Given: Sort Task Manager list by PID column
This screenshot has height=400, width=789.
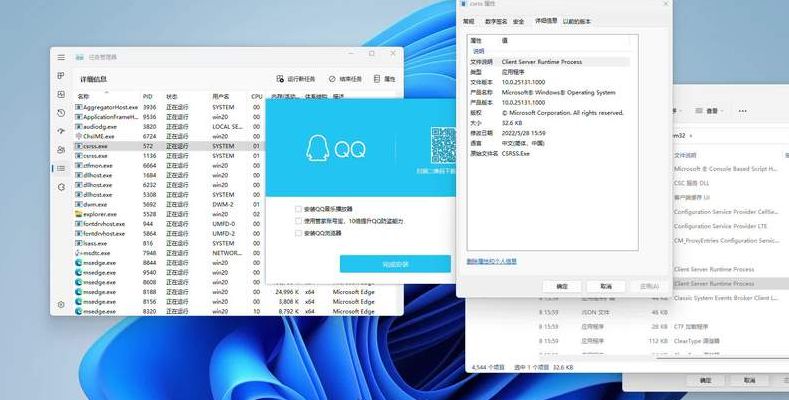Looking at the screenshot, I should tap(147, 96).
